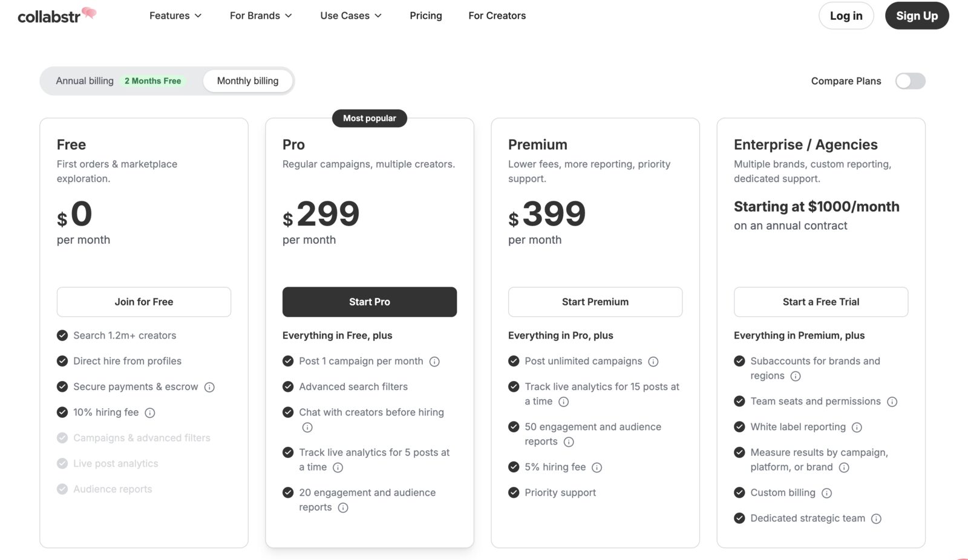Expand the Use Cases dropdown
The width and height of the screenshot is (968, 560).
click(351, 16)
